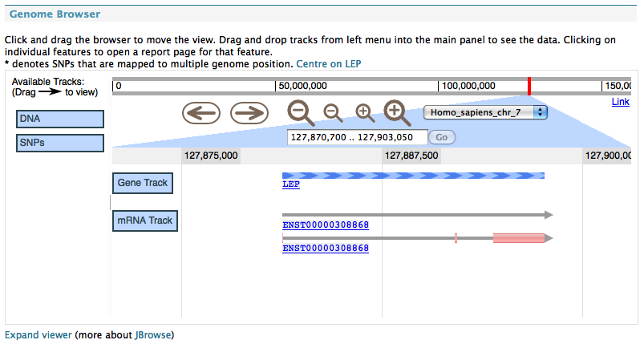Click the pan right arrow icon

[249, 113]
